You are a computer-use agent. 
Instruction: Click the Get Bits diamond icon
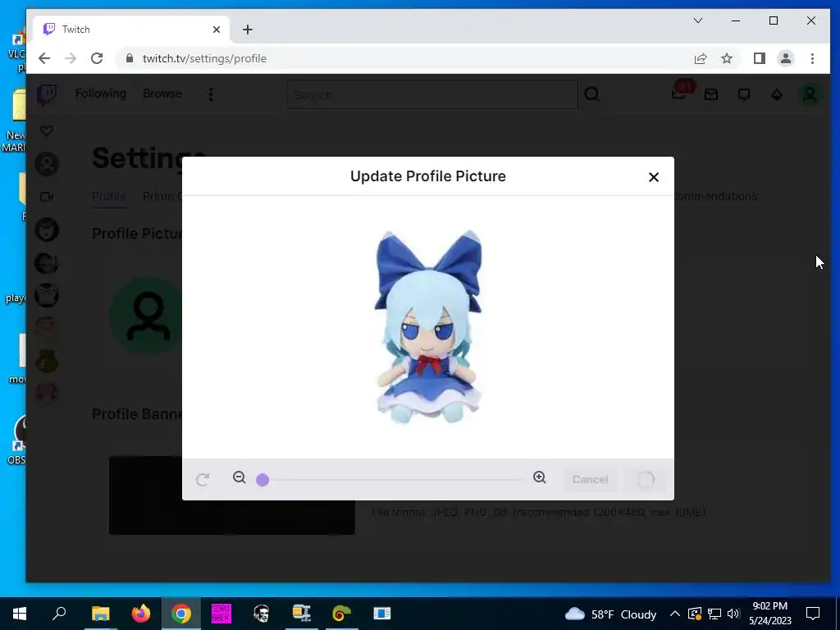[x=776, y=95]
